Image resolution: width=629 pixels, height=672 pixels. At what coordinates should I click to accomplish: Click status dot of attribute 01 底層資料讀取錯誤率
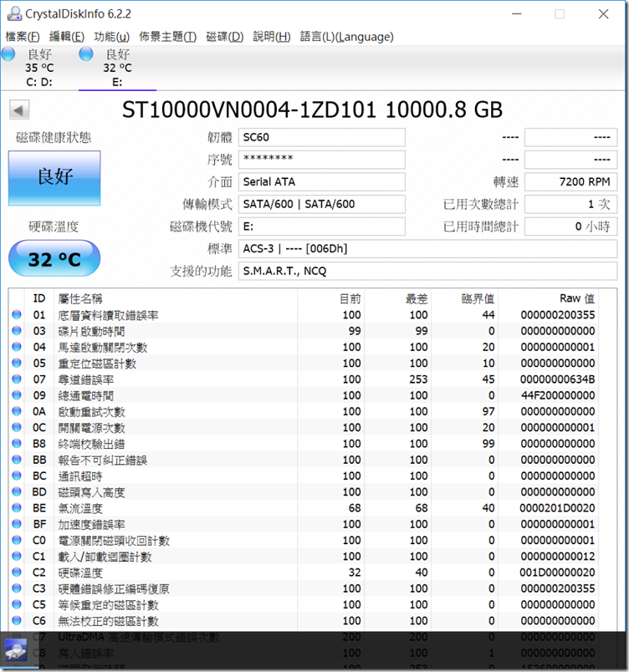click(x=17, y=314)
